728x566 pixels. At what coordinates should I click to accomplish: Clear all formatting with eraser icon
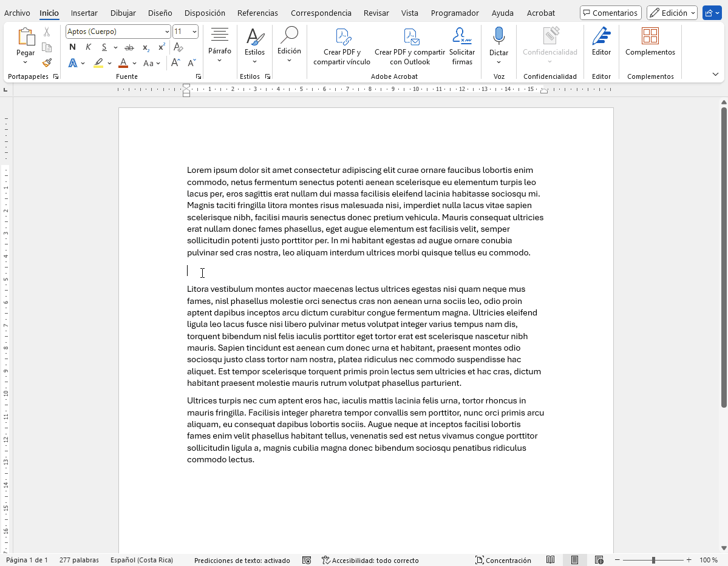click(x=178, y=47)
